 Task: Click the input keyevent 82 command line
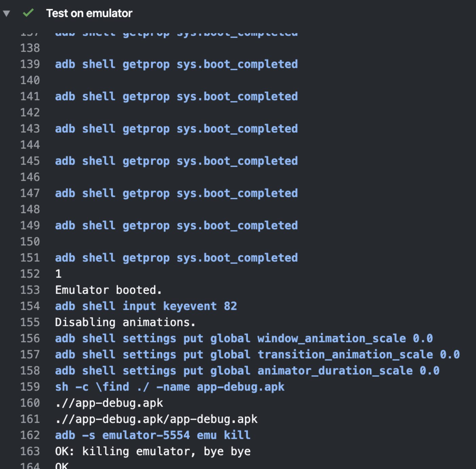146,306
